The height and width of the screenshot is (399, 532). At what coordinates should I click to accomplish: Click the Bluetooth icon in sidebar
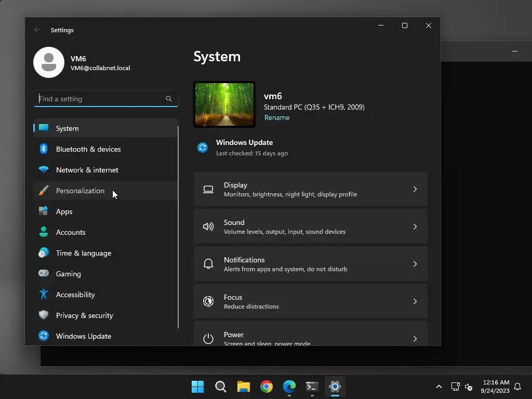44,149
